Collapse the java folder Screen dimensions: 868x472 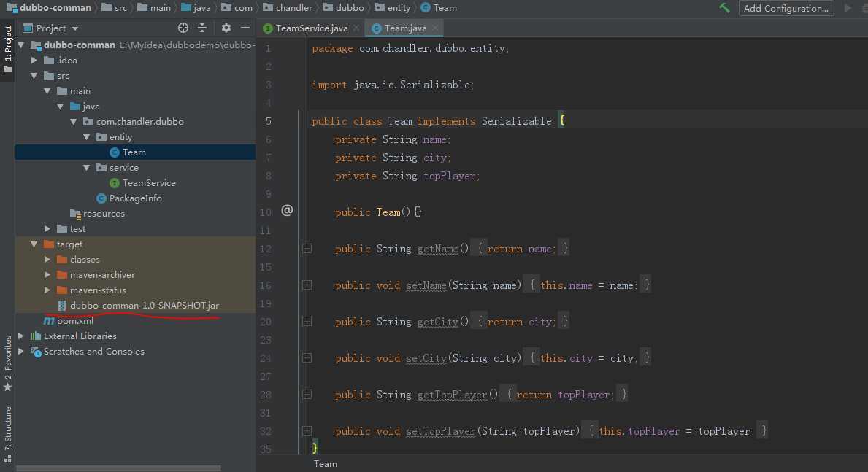coord(61,107)
